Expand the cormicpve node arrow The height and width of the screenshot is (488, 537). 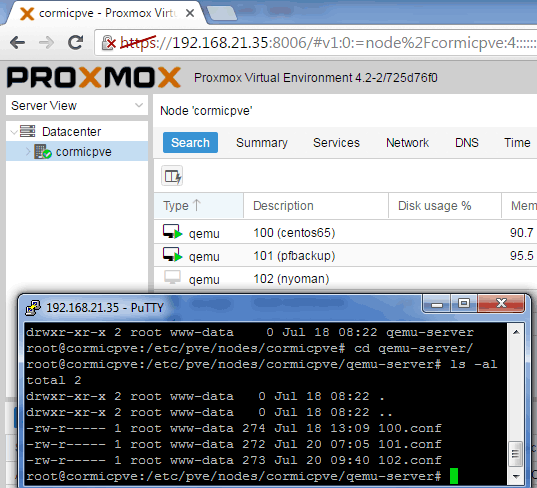click(x=28, y=151)
